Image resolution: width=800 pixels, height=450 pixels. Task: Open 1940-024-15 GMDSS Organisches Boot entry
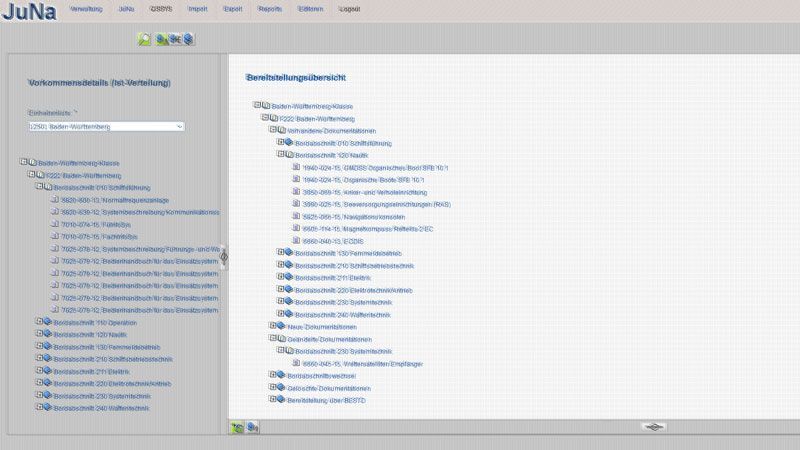376,168
